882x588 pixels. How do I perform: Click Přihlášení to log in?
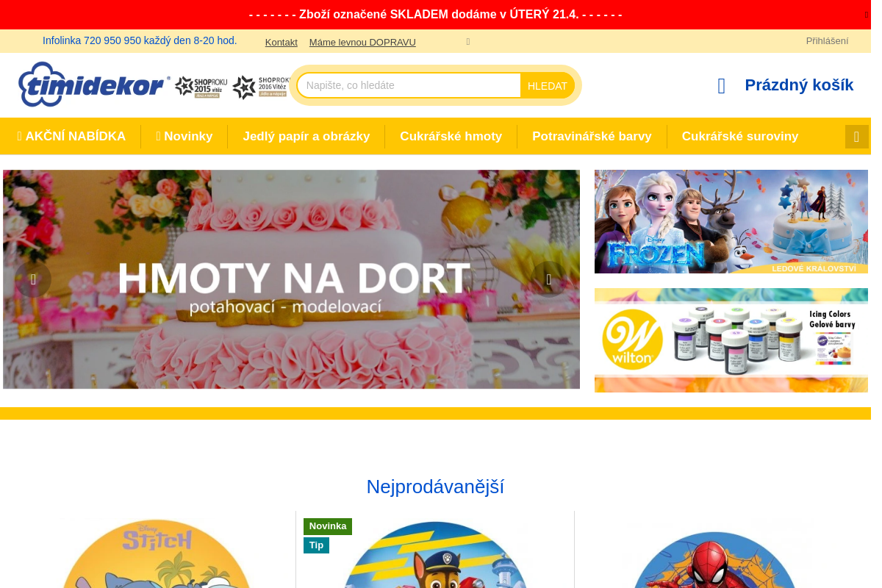827,41
